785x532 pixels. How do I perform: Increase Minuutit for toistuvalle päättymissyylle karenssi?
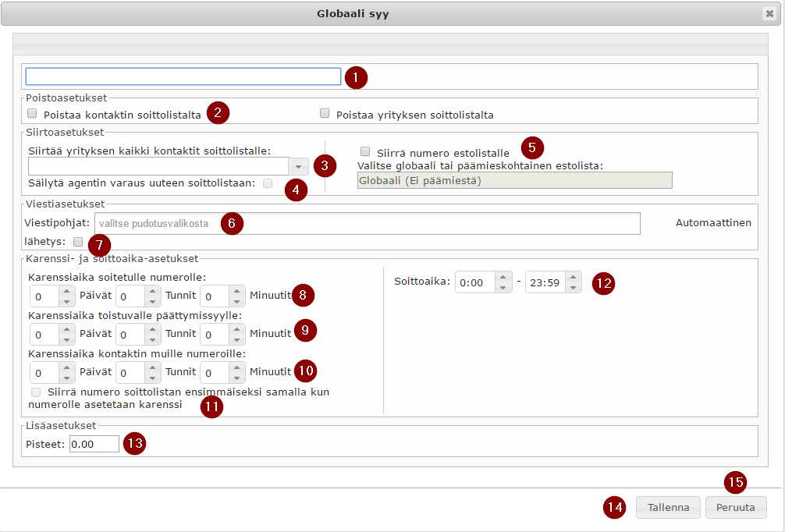tap(236, 329)
